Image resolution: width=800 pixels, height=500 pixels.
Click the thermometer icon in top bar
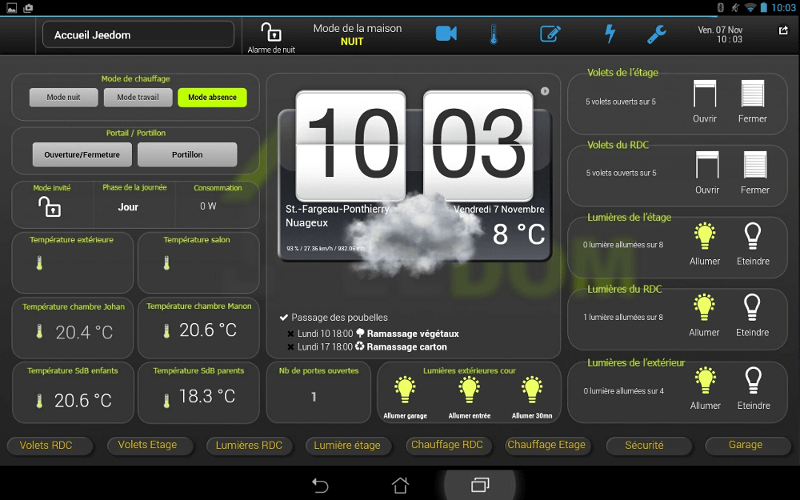(493, 34)
